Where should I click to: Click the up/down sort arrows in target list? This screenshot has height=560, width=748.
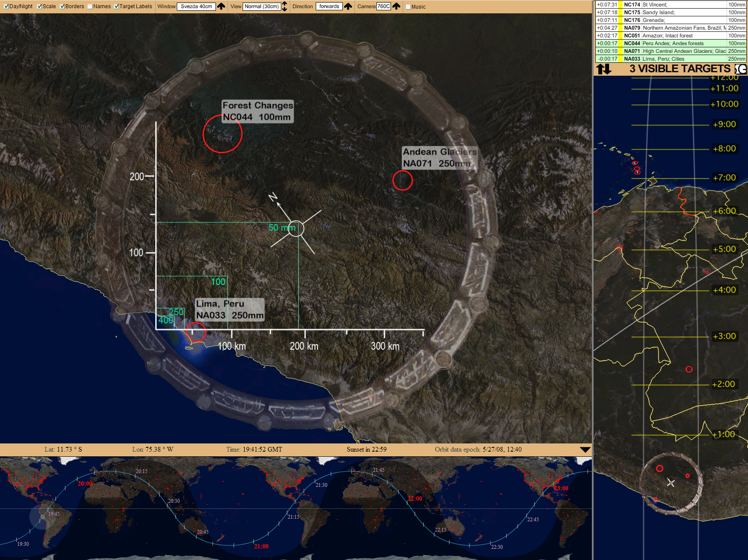604,69
